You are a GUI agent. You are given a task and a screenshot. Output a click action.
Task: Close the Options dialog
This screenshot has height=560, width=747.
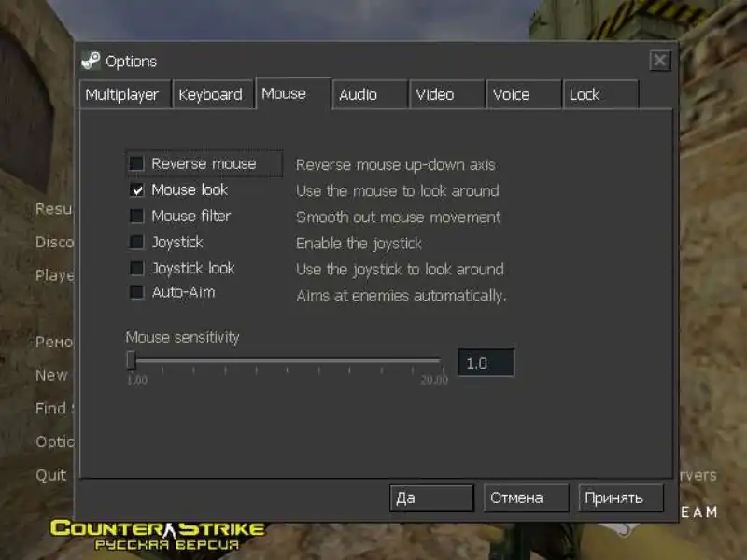coord(660,61)
